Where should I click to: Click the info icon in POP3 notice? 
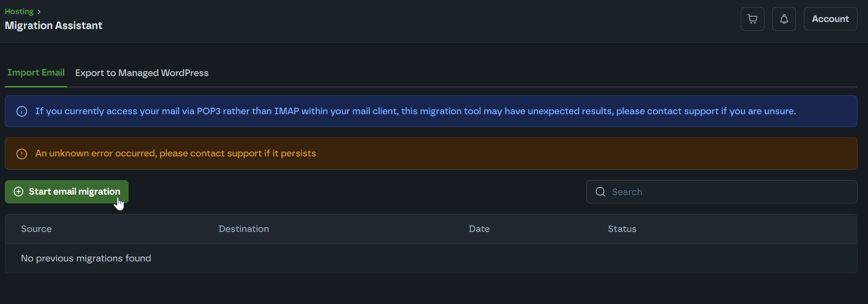22,112
